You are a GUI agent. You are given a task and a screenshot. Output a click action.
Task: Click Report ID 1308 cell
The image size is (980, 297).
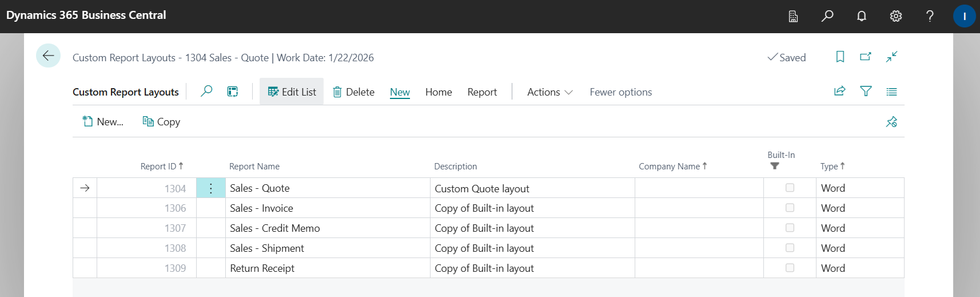tap(146, 248)
